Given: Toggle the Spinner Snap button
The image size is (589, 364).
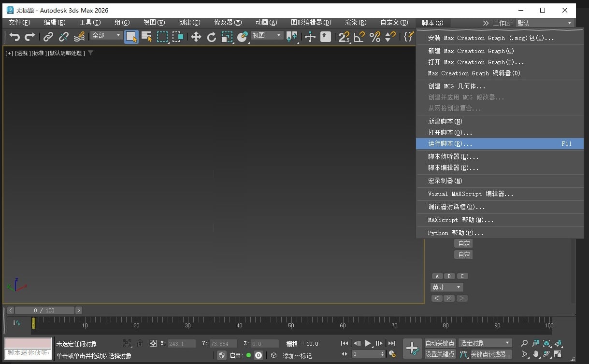Looking at the screenshot, I should click(390, 37).
